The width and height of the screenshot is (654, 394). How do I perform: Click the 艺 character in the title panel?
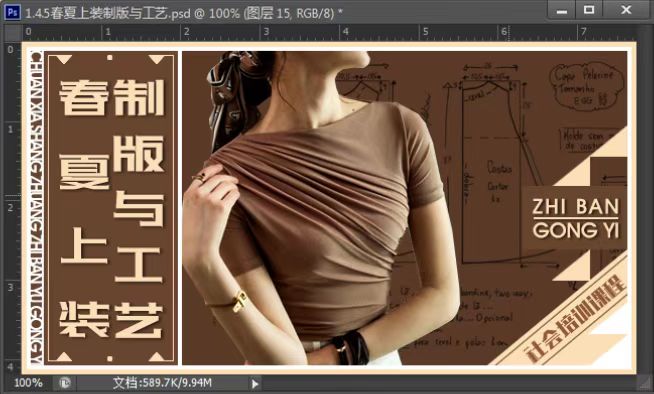coord(138,320)
